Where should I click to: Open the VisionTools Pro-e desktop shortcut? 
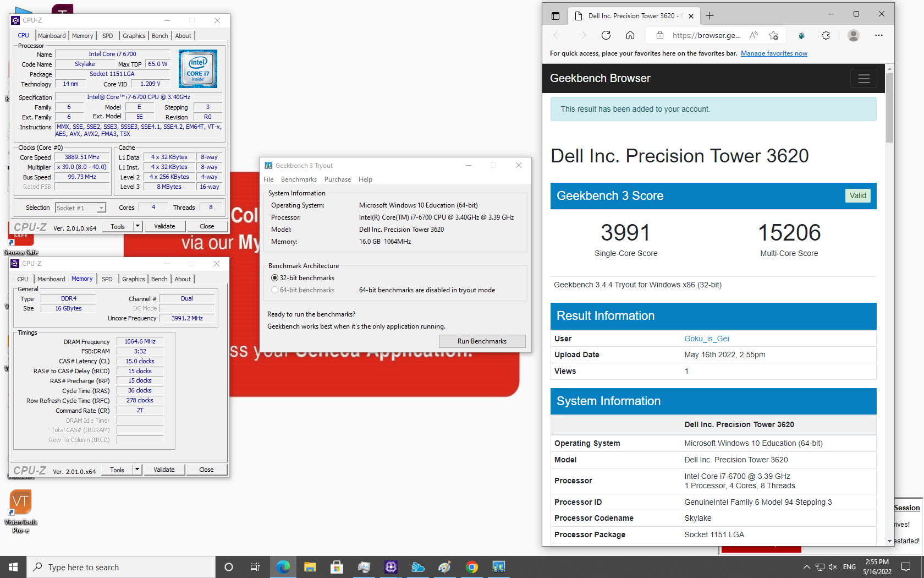(20, 511)
